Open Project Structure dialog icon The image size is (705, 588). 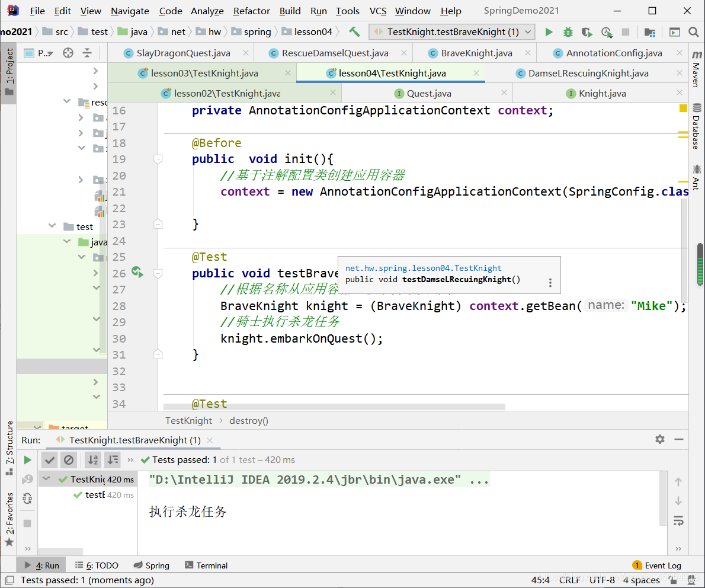(649, 32)
